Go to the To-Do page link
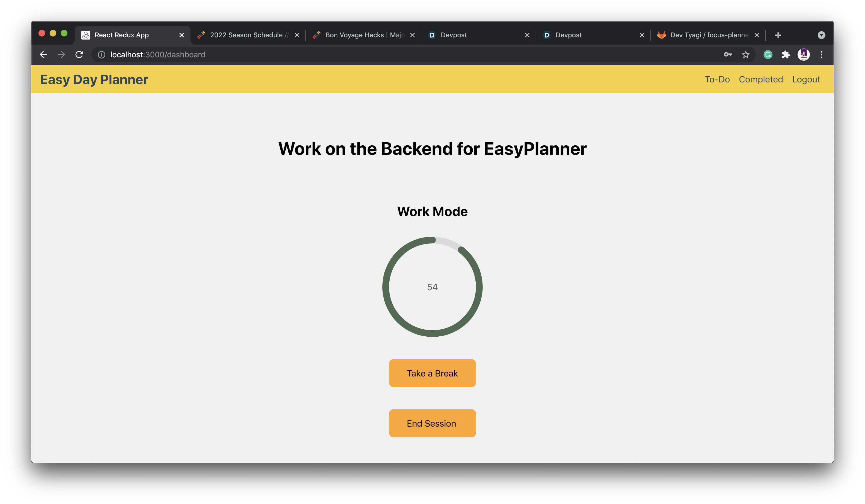Viewport: 865px width, 504px height. 717,79
